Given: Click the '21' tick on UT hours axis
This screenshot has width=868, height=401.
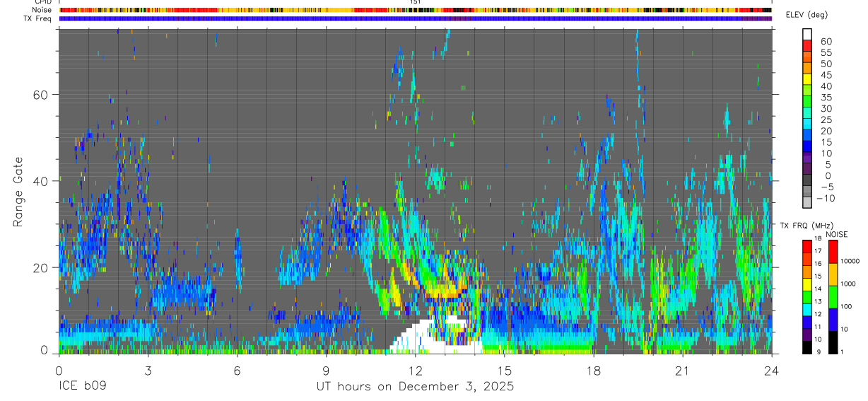Looking at the screenshot, I should point(682,371).
